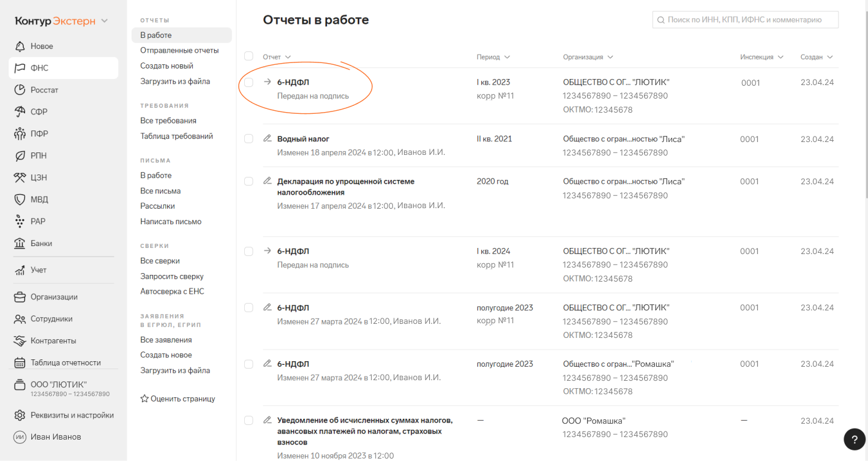Click the Реквизиты и настройки gear icon

pos(20,415)
